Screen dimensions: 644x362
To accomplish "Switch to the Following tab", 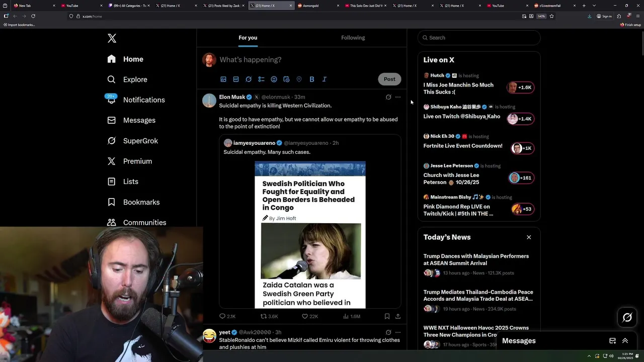I will point(353,38).
